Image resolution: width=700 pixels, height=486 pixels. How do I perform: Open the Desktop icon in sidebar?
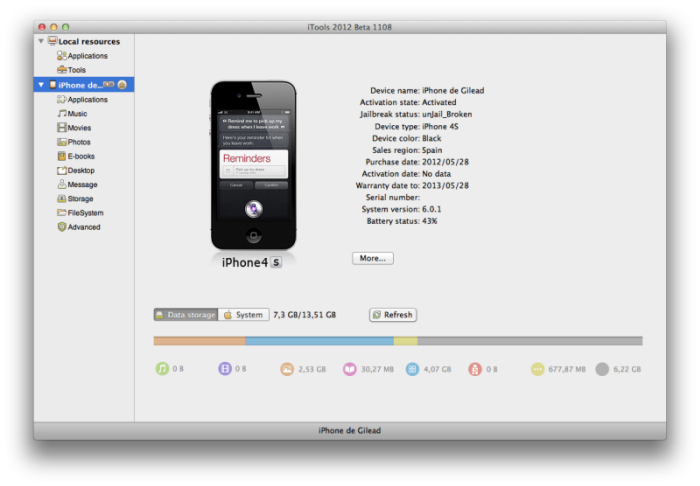(62, 170)
